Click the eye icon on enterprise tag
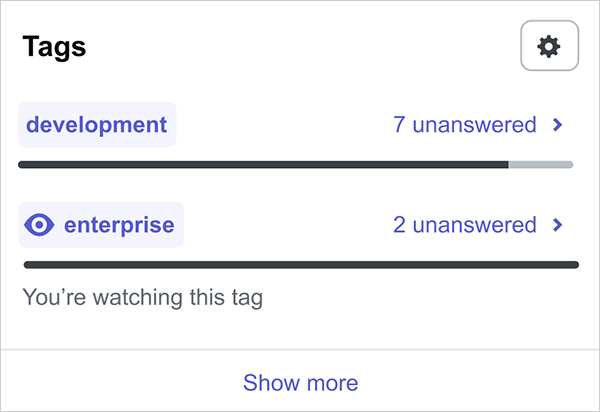Image resolution: width=600 pixels, height=412 pixels. click(x=39, y=225)
